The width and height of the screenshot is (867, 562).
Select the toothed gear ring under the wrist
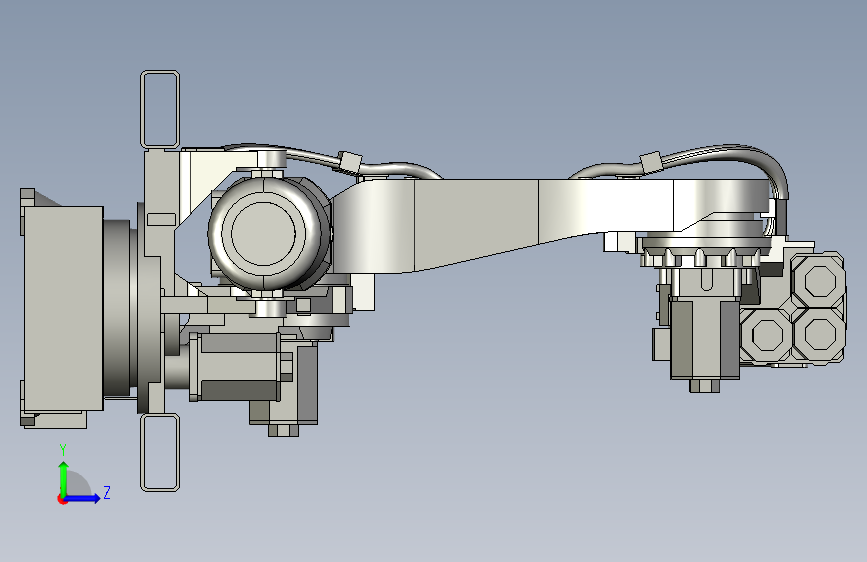tap(705, 257)
